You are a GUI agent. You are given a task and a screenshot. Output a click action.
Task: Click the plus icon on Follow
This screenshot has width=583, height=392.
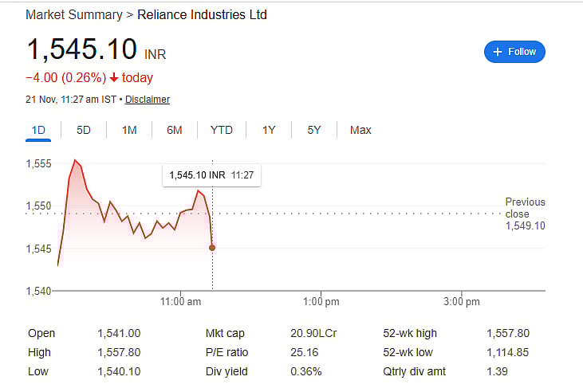tap(498, 52)
